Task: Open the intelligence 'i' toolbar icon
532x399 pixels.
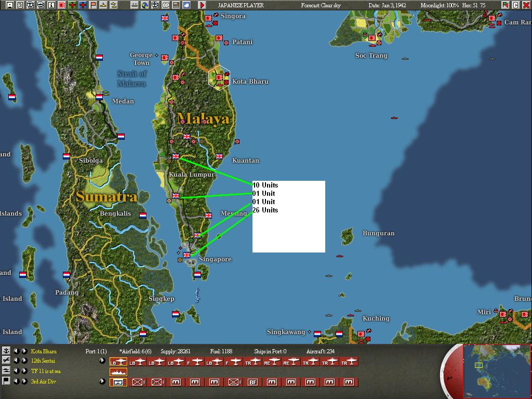Action: (x=51, y=5)
